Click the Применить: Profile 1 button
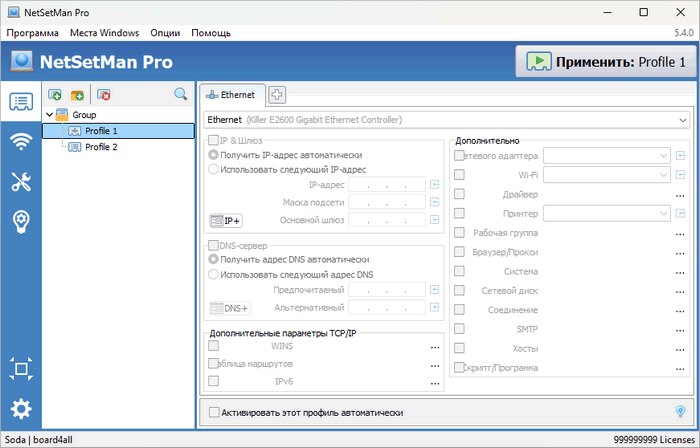Viewport: 700px width, 448px height. (x=605, y=62)
